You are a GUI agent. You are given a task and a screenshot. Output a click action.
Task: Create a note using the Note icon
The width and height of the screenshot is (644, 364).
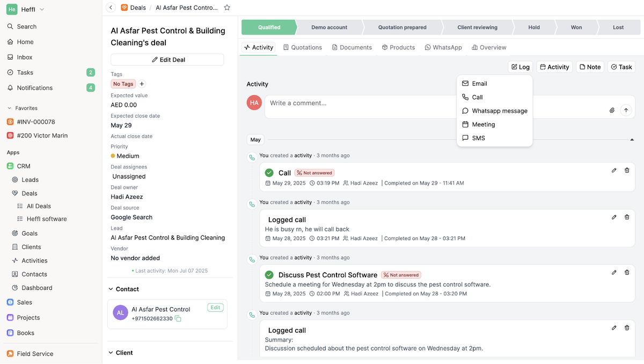tap(590, 67)
